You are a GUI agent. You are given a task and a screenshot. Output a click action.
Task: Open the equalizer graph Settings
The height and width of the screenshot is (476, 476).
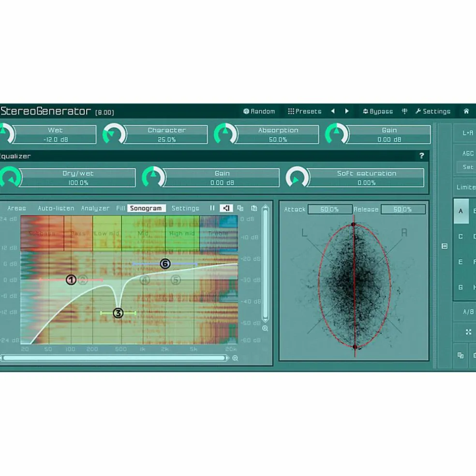pos(185,208)
